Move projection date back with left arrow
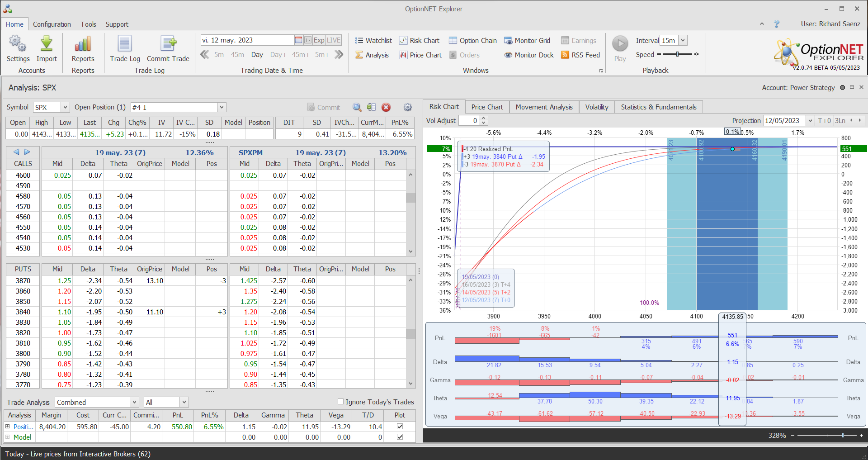 [x=852, y=121]
